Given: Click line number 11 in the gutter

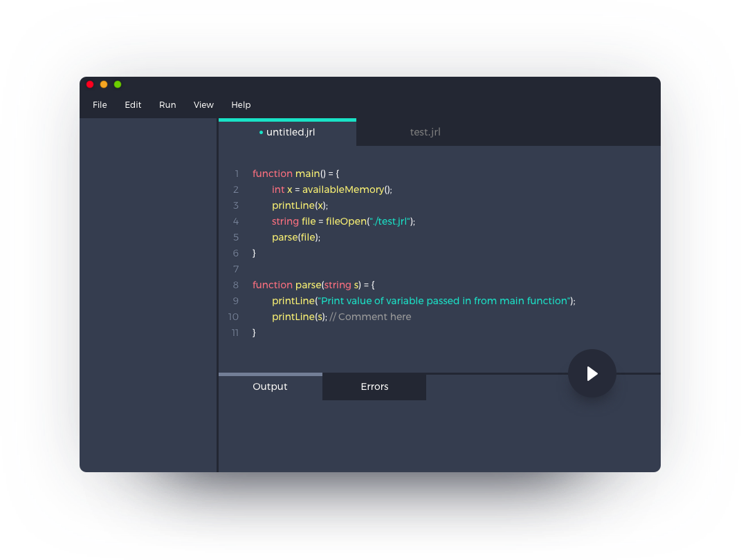Looking at the screenshot, I should (x=235, y=333).
